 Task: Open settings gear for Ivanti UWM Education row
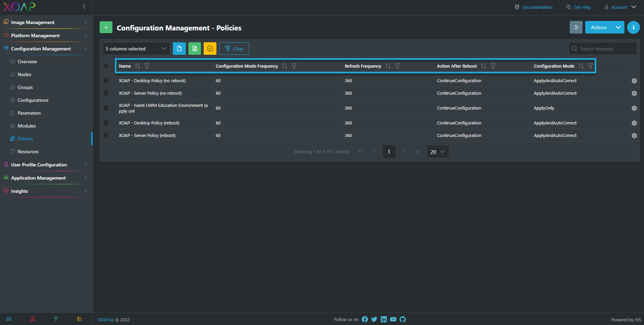click(634, 108)
